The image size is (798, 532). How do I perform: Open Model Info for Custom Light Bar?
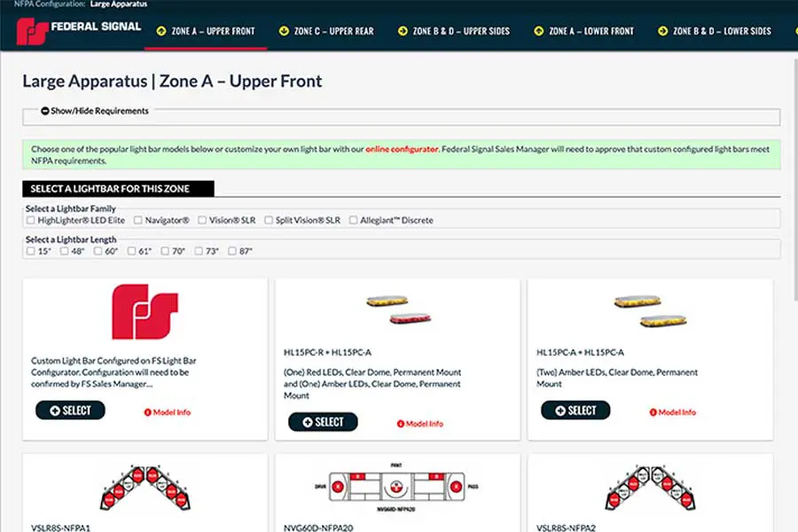click(168, 412)
